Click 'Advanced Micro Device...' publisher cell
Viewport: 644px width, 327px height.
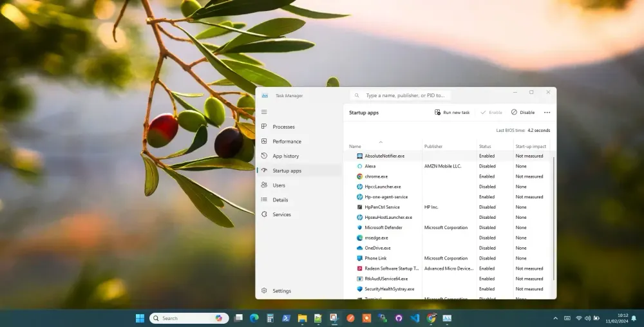click(x=449, y=268)
